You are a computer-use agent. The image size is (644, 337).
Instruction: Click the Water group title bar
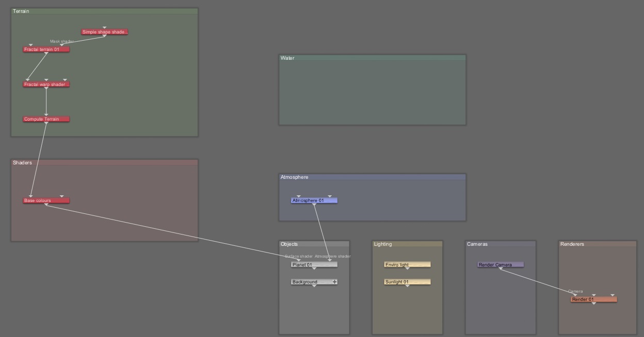tap(372, 58)
